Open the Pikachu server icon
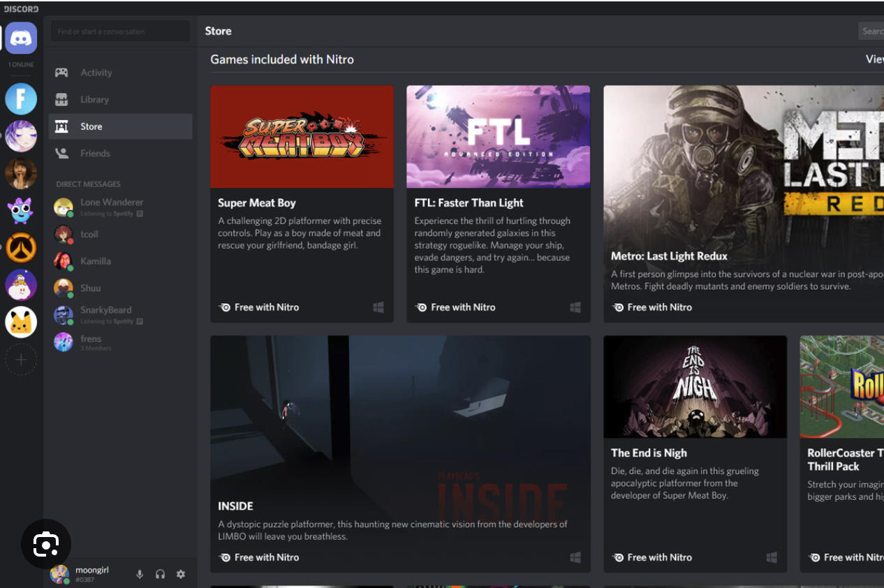 21,322
